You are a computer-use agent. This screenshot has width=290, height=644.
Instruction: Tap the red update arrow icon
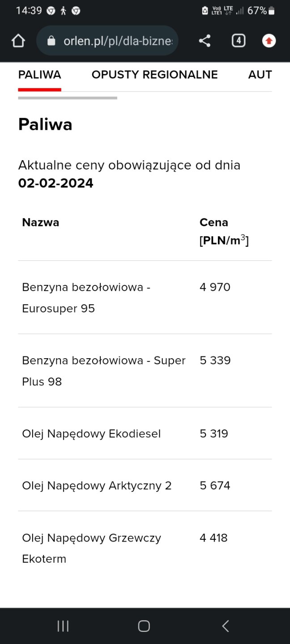point(269,41)
